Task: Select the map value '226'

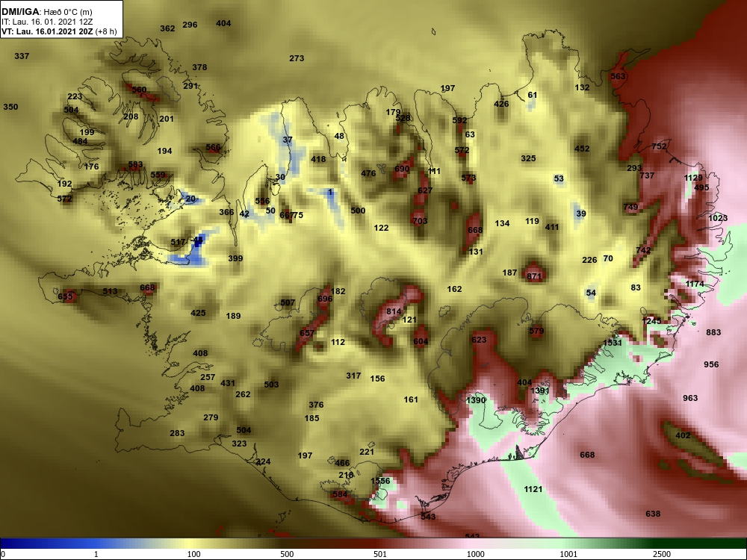Action: pos(589,260)
